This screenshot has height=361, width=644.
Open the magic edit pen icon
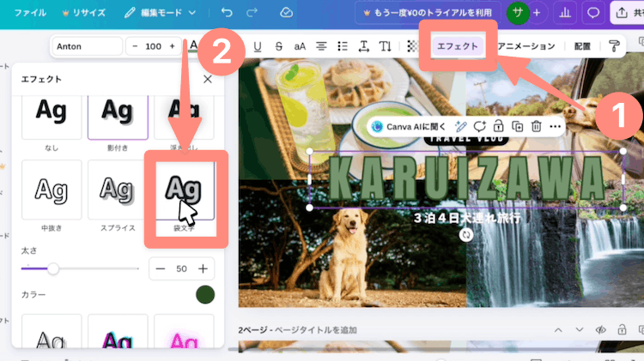461,127
